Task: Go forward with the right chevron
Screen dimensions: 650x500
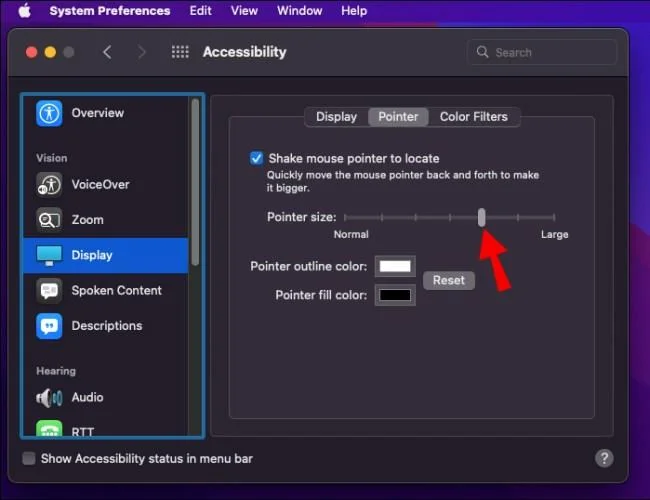Action: tap(142, 52)
